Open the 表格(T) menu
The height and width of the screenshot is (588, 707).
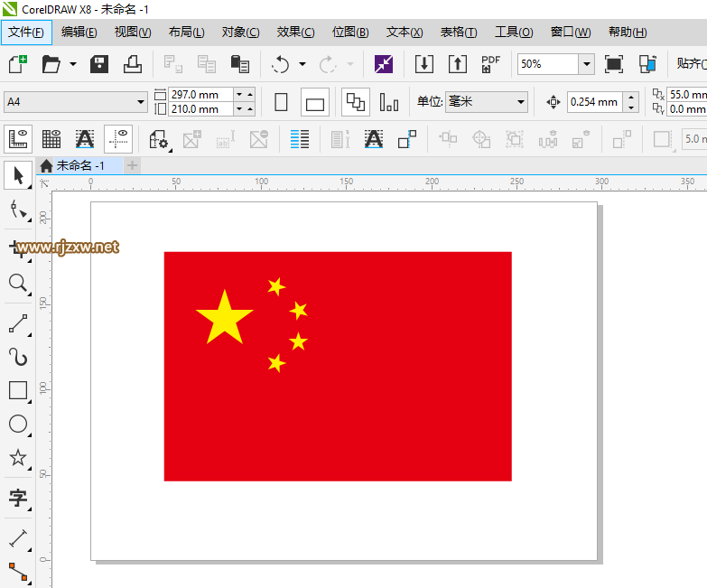tap(459, 32)
